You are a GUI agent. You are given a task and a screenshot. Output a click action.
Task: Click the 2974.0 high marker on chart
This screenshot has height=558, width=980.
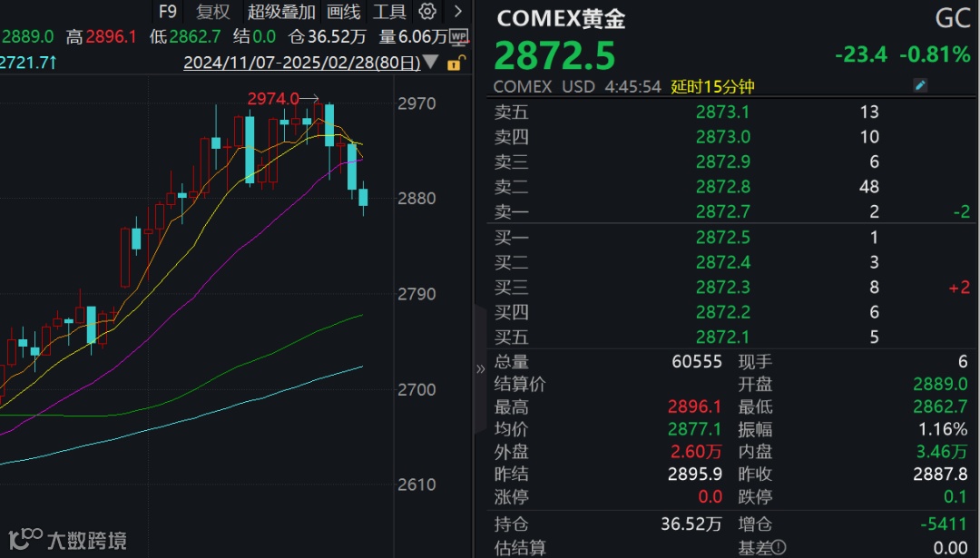(273, 99)
